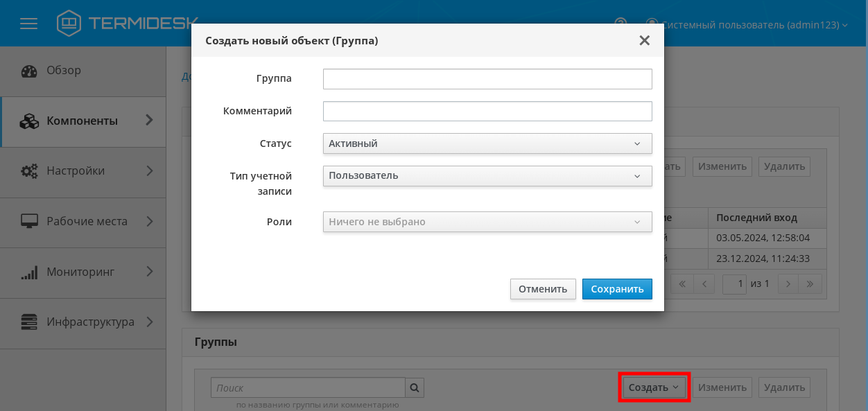This screenshot has width=868, height=411.
Task: Click the Инфраструктура server icon
Action: [x=29, y=322]
